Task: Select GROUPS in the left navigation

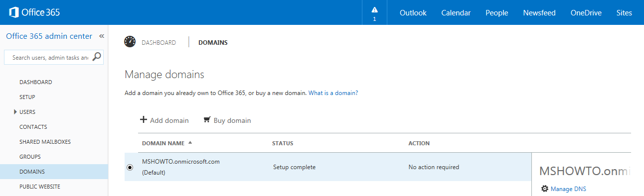Action: click(x=30, y=157)
